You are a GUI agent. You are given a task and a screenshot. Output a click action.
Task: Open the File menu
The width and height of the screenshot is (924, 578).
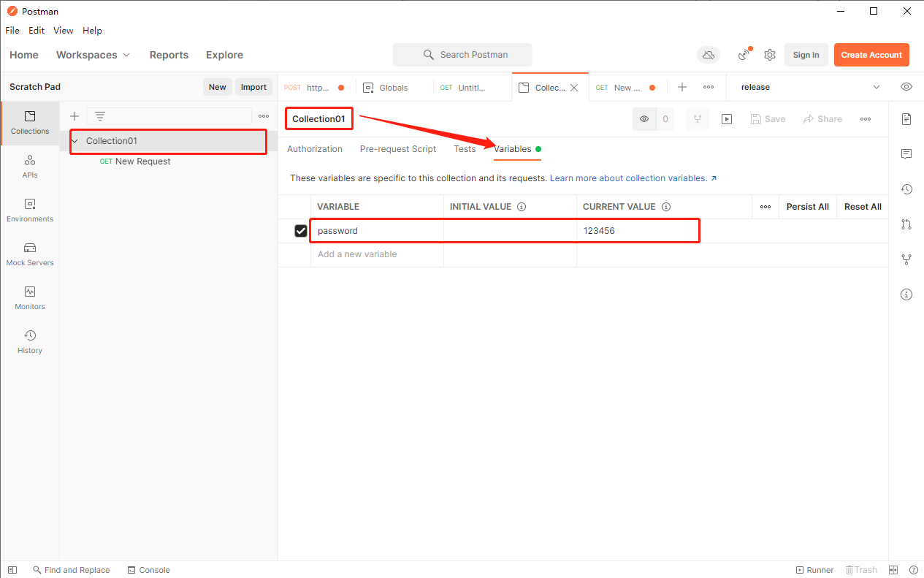click(x=12, y=31)
